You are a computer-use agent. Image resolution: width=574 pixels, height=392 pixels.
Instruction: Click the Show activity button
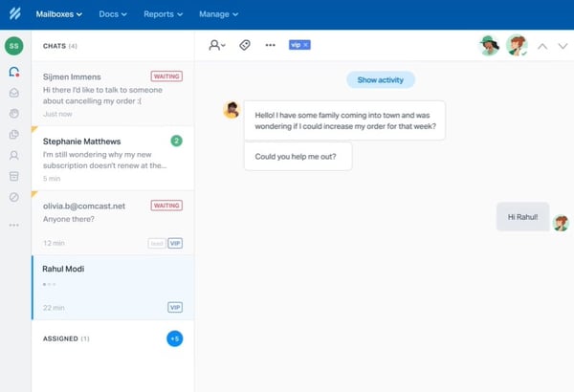pos(381,80)
